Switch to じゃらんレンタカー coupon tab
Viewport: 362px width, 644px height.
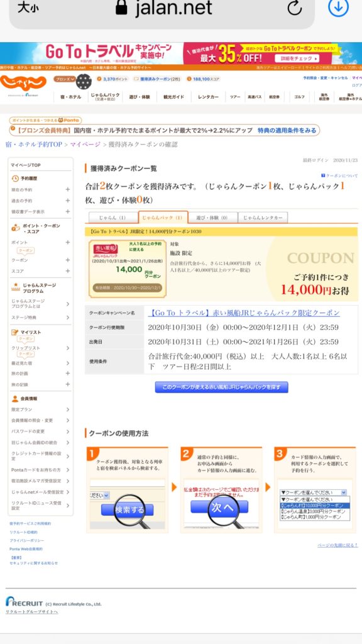click(263, 218)
